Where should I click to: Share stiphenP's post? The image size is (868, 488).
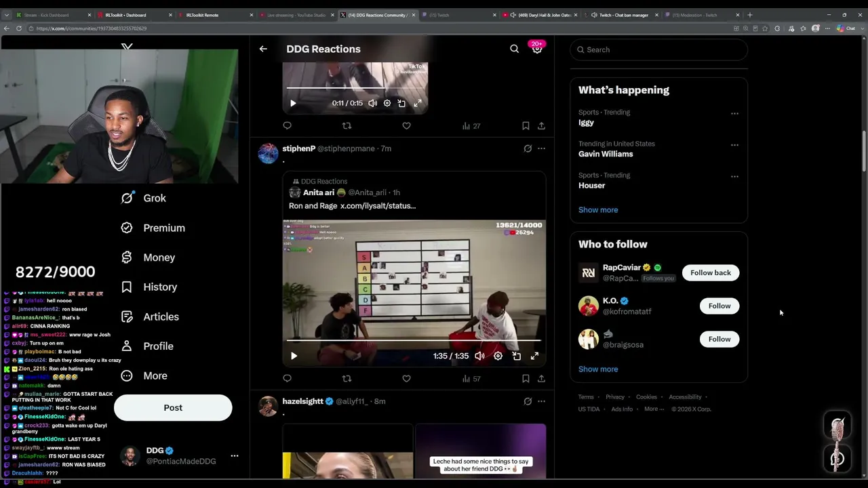coord(541,378)
